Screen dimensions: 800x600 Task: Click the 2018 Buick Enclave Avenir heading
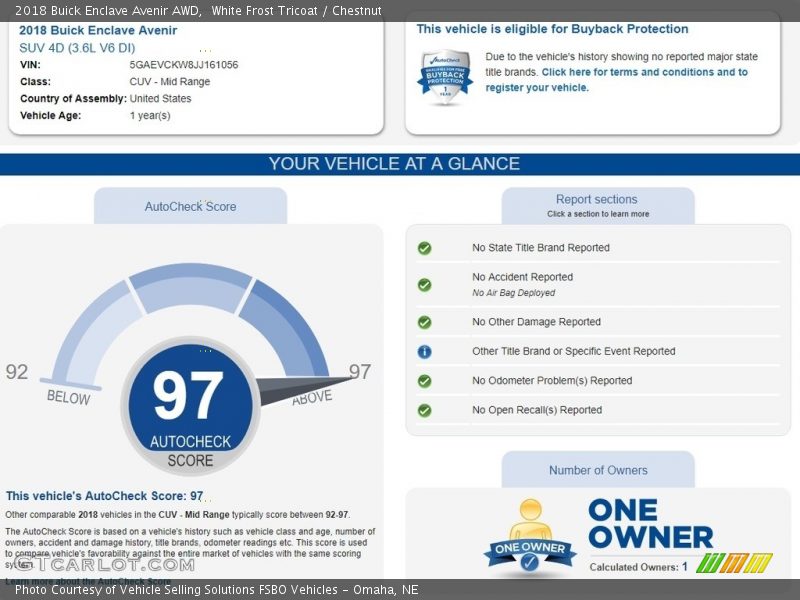click(98, 30)
